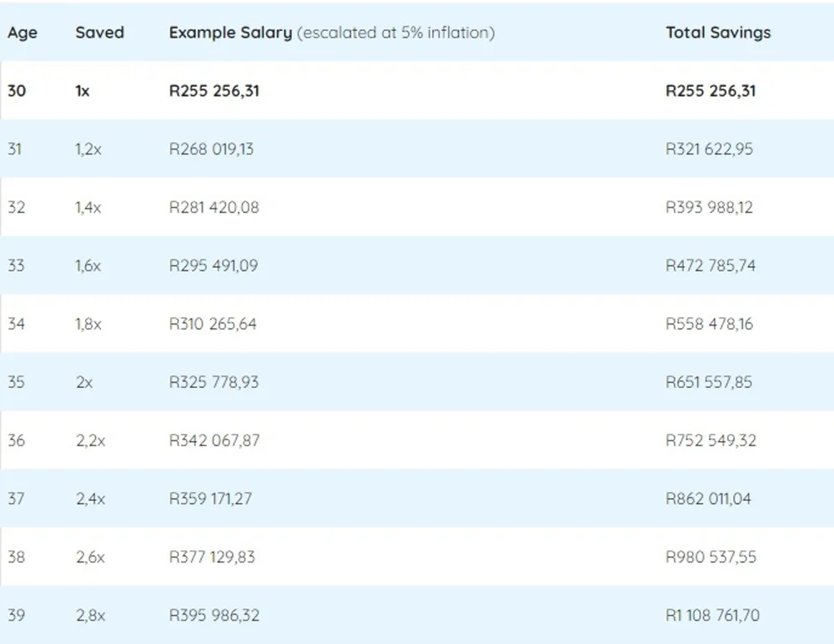
Task: Select the 1,4x saved cell
Action: [x=88, y=207]
